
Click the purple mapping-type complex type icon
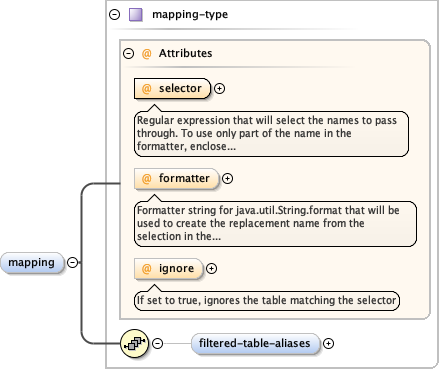[x=136, y=15]
